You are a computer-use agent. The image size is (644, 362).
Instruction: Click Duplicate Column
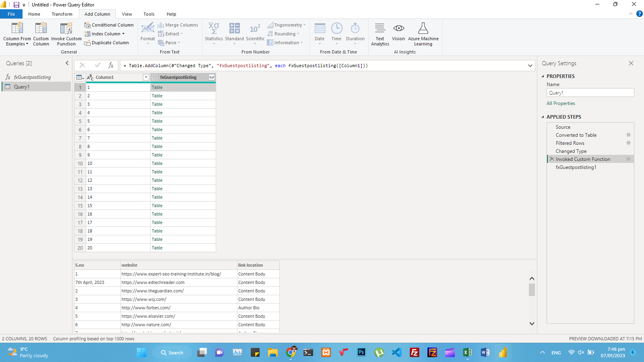tap(107, 43)
